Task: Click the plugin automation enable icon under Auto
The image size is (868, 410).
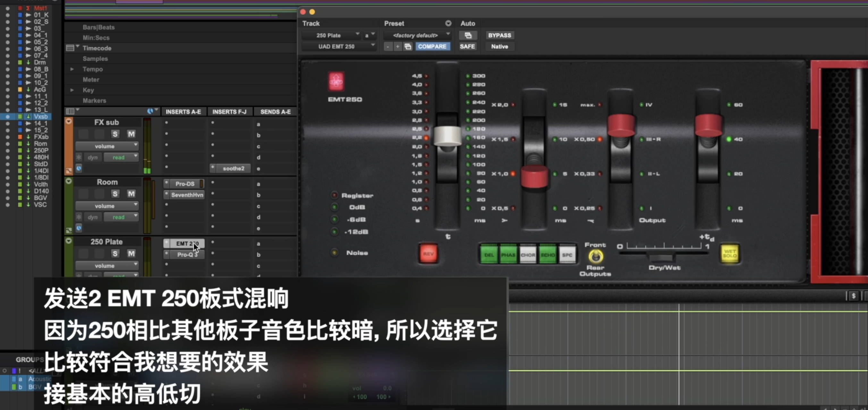Action: pos(468,35)
